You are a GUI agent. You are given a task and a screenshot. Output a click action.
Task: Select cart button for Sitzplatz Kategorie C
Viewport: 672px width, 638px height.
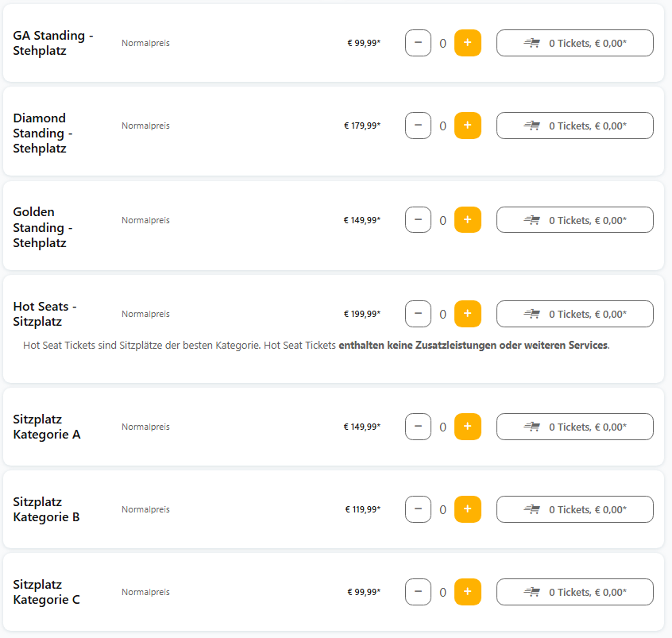574,592
